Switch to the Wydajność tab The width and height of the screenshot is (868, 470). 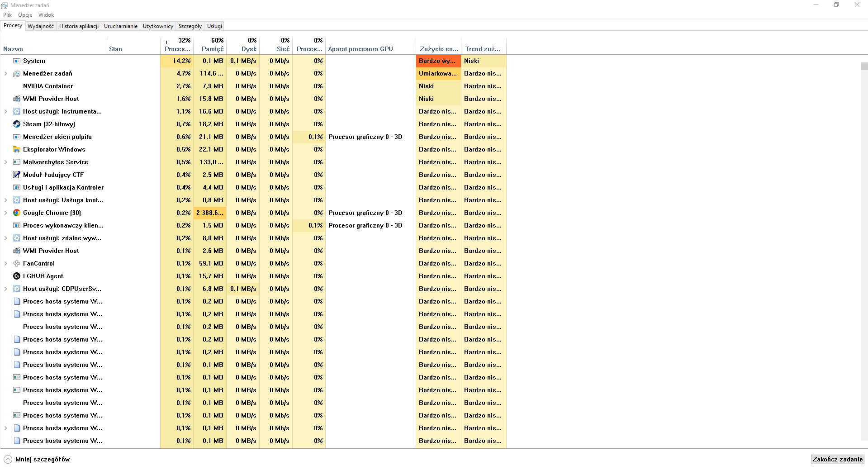(41, 26)
